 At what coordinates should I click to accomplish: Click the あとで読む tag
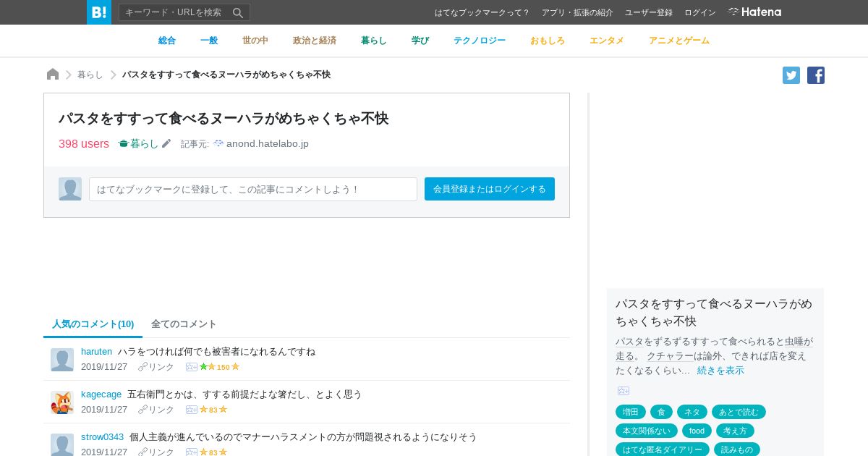tap(739, 412)
